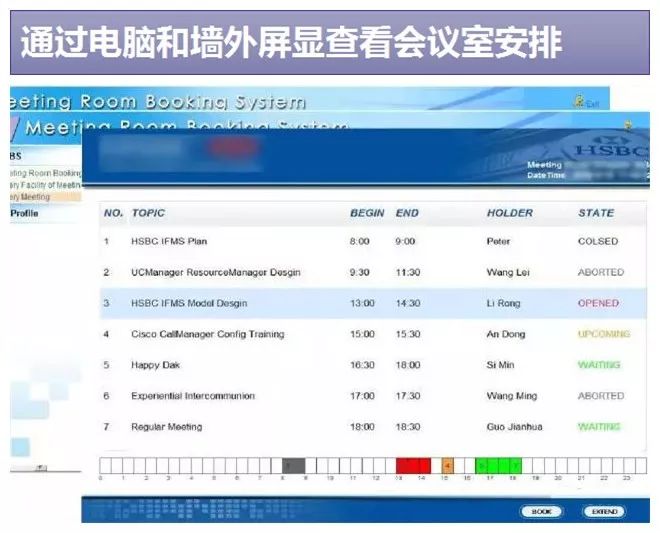Open 'Facility of Meeting' sidebar entry
This screenshot has width=660, height=533.
click(x=45, y=185)
